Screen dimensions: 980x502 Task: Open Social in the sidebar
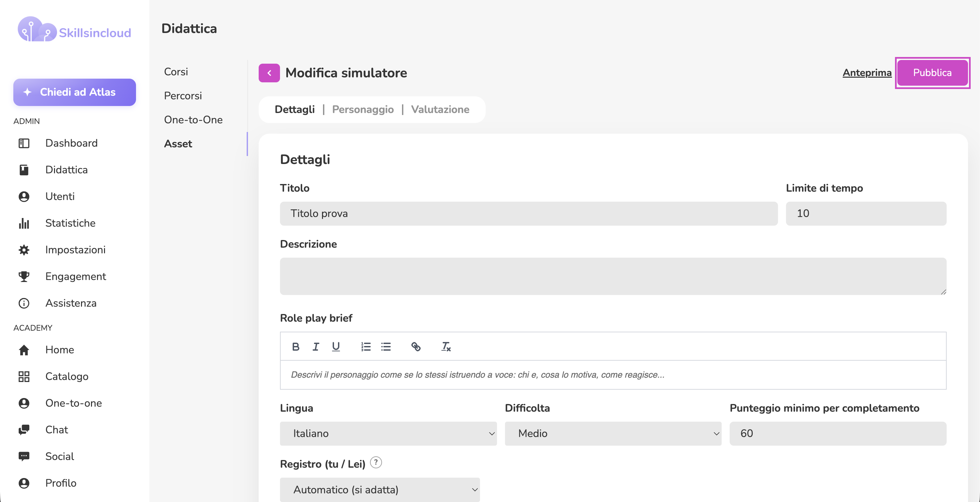59,456
